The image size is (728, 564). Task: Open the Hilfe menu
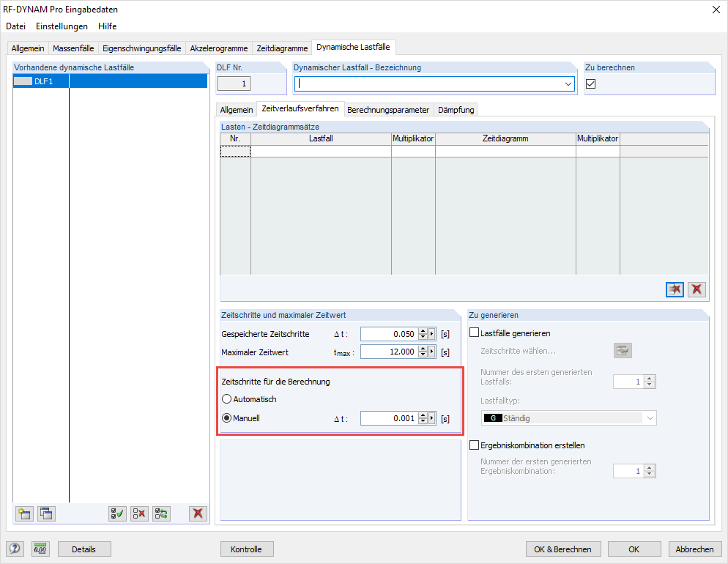tap(107, 26)
